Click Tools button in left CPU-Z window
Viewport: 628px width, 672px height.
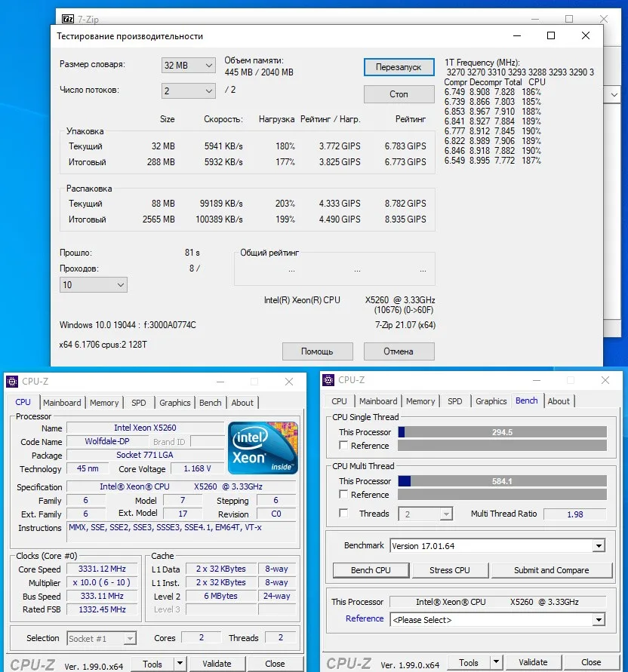152,664
